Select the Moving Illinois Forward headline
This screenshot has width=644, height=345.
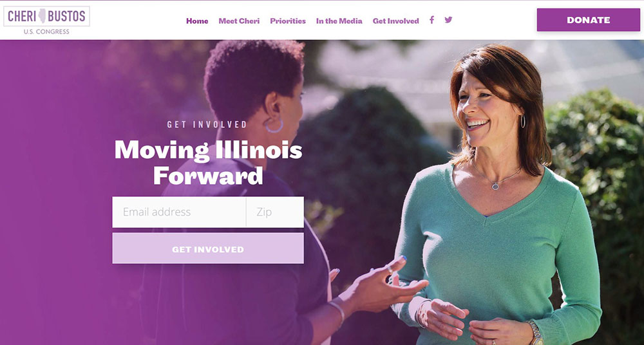click(208, 162)
